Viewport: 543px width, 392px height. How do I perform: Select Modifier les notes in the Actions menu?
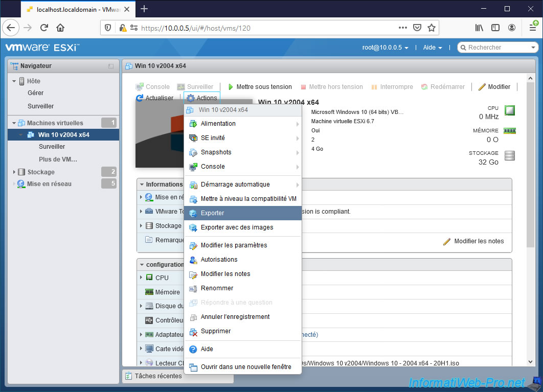[243, 274]
